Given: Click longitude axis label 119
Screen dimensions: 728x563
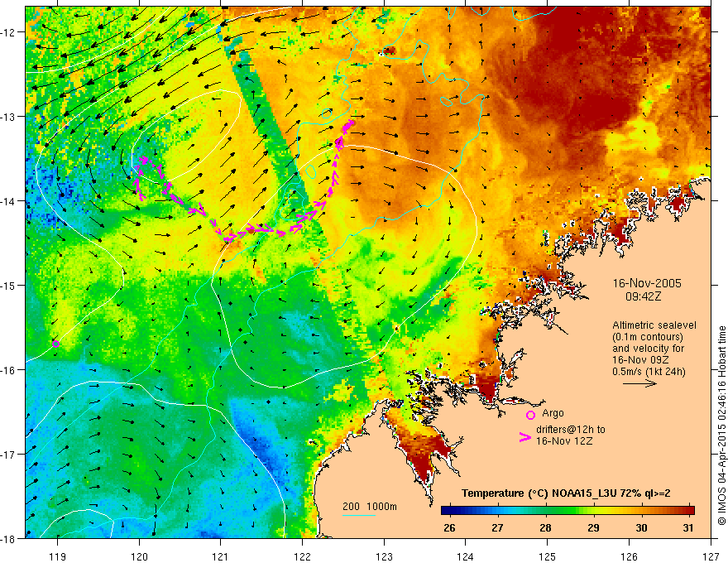Looking at the screenshot, I should [x=58, y=556].
